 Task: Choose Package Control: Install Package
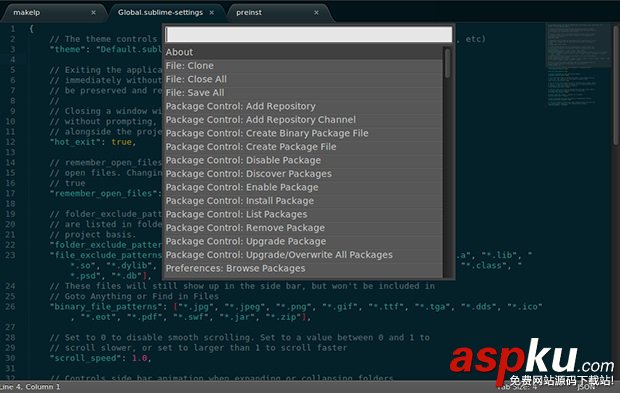(x=303, y=200)
